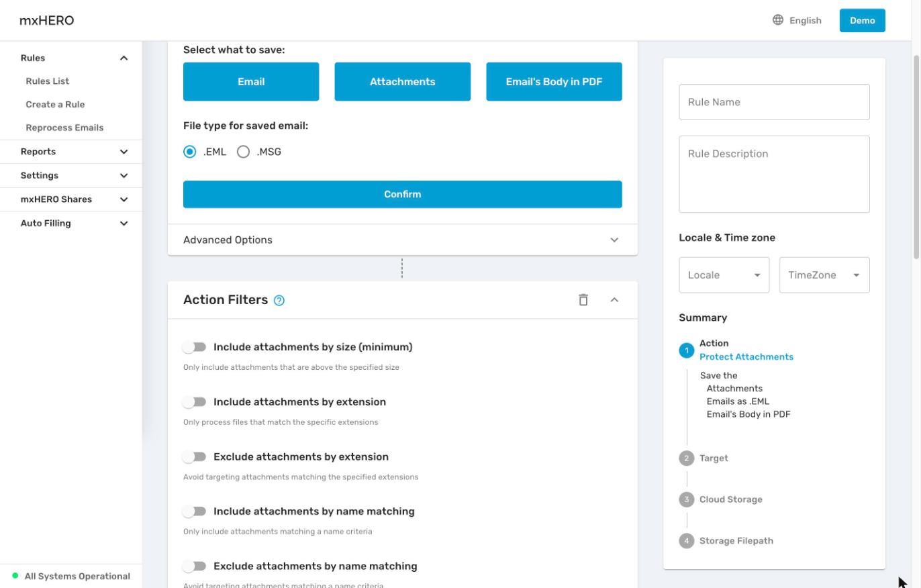
Task: Collapse the Rules sidebar section chevron
Action: 124,58
